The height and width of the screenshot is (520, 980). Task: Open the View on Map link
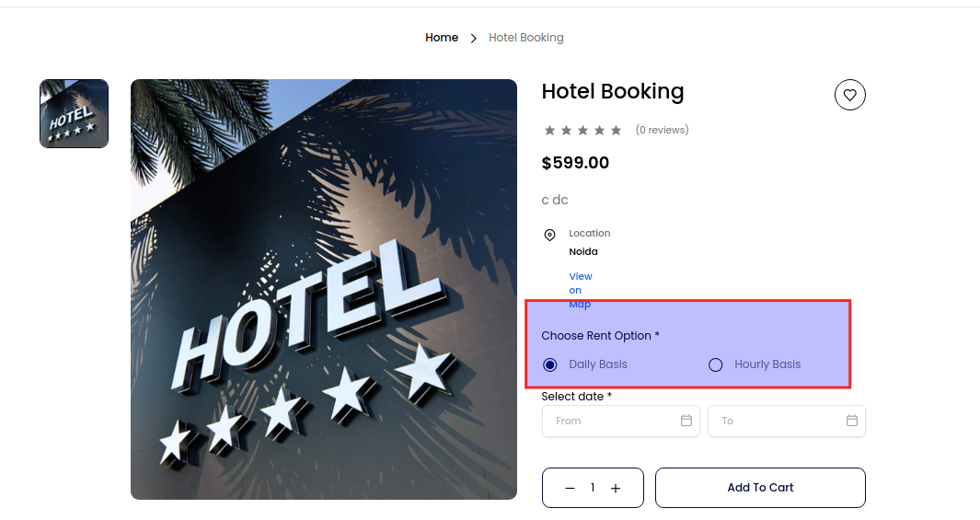pyautogui.click(x=581, y=290)
